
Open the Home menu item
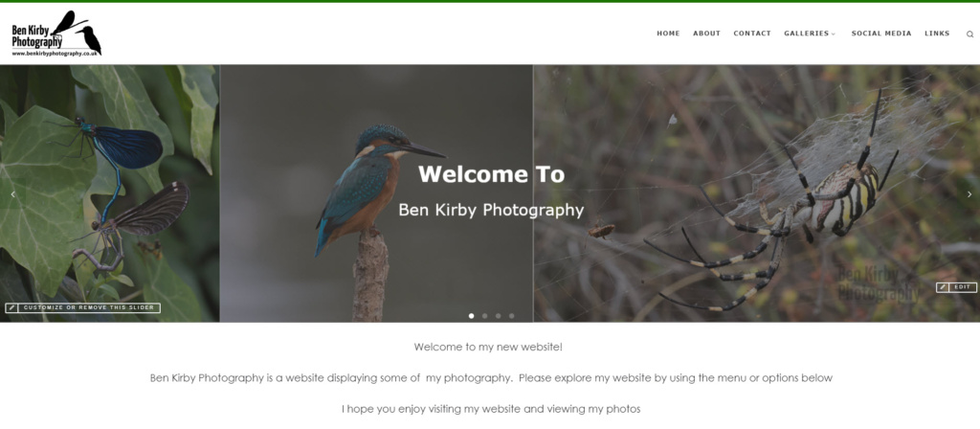[668, 34]
